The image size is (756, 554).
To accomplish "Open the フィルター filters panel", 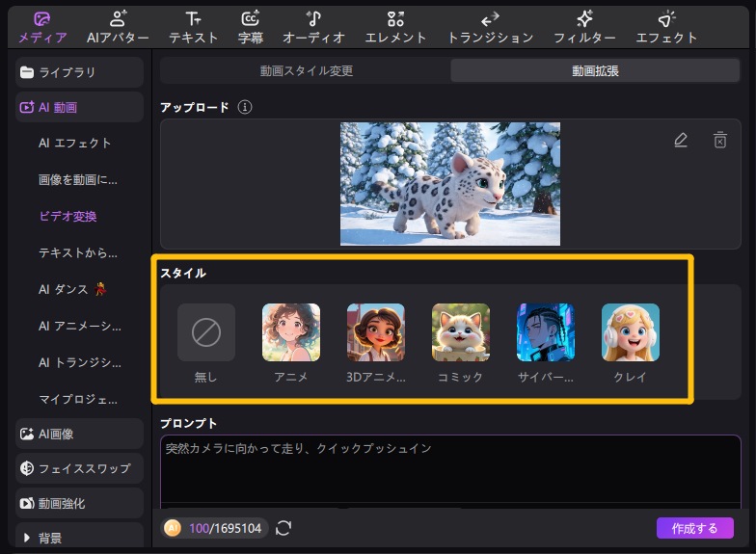I will (584, 27).
